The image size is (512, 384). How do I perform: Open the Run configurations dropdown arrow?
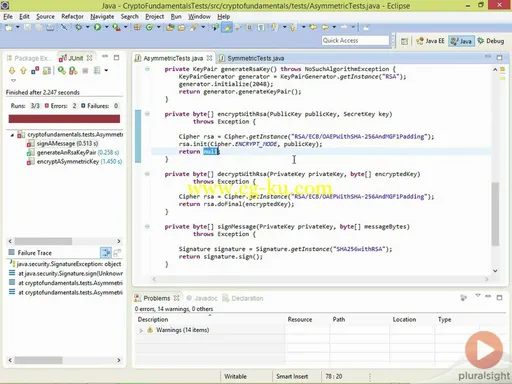click(x=106, y=27)
